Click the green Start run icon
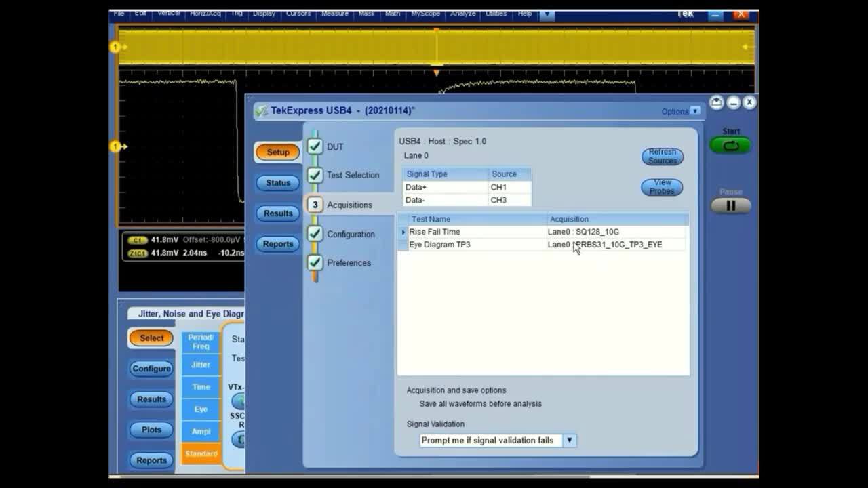The width and height of the screenshot is (868, 488). 730,145
